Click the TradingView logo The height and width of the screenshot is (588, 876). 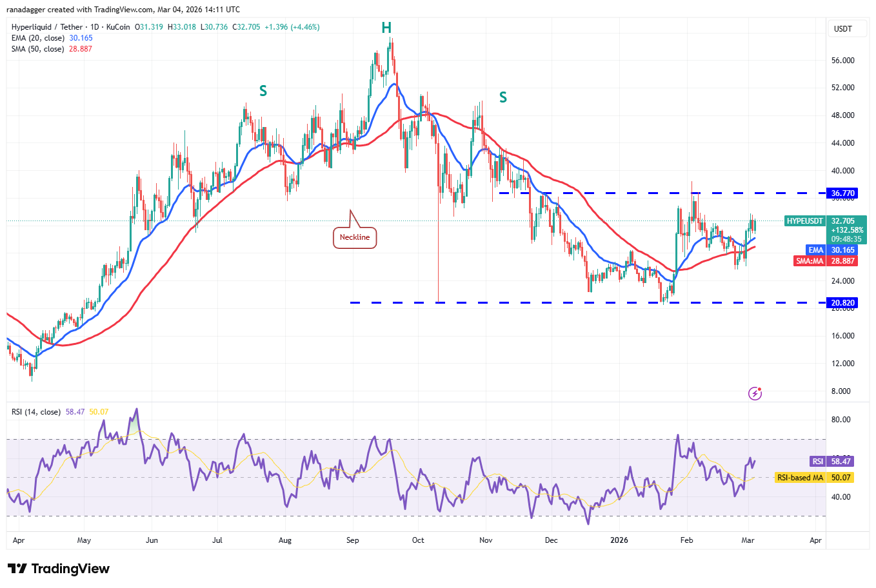[57, 569]
